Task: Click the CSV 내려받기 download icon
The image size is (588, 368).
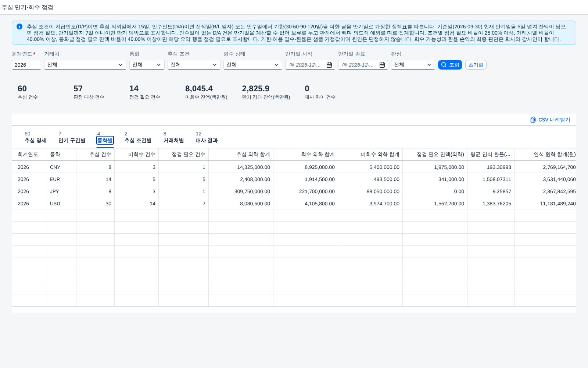Action: (x=533, y=120)
